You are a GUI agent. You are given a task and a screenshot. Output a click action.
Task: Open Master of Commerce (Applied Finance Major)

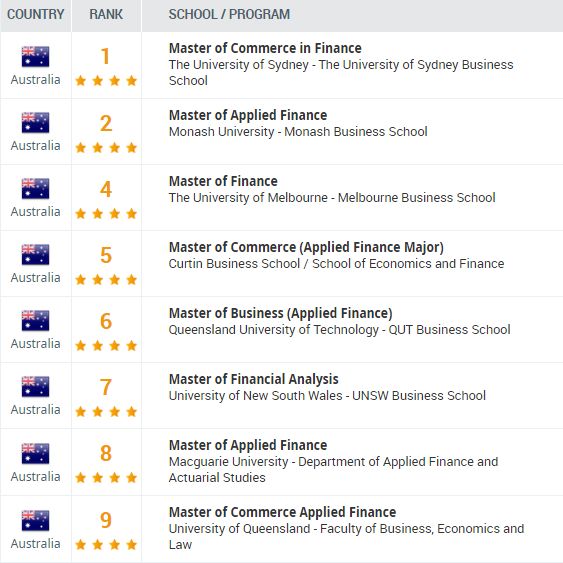click(x=306, y=247)
